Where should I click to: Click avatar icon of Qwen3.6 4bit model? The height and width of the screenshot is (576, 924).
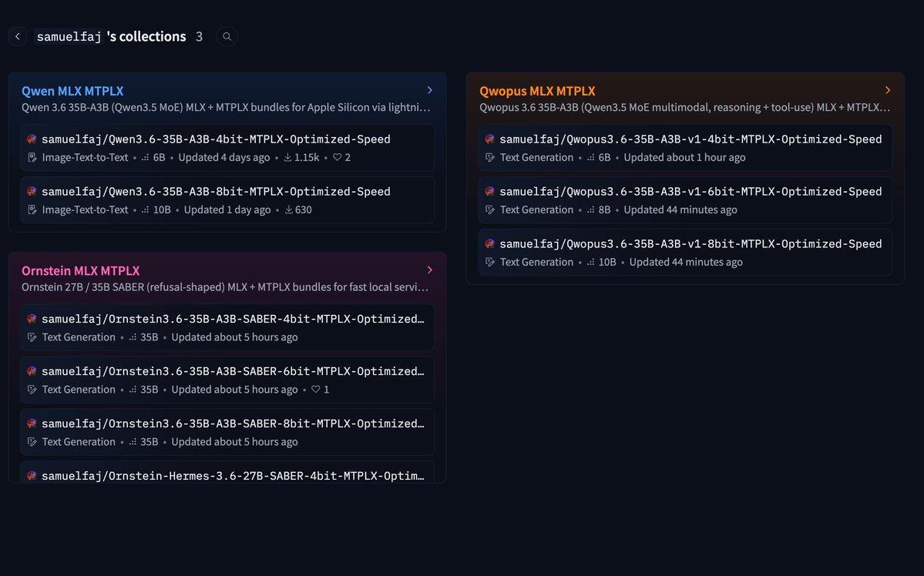32,139
